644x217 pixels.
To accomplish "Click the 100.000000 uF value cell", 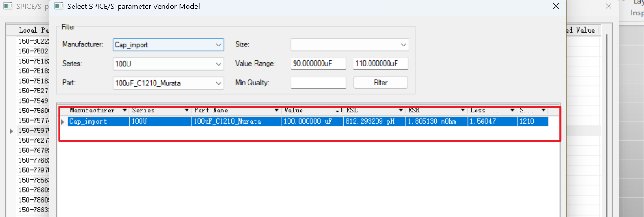I will [312, 121].
